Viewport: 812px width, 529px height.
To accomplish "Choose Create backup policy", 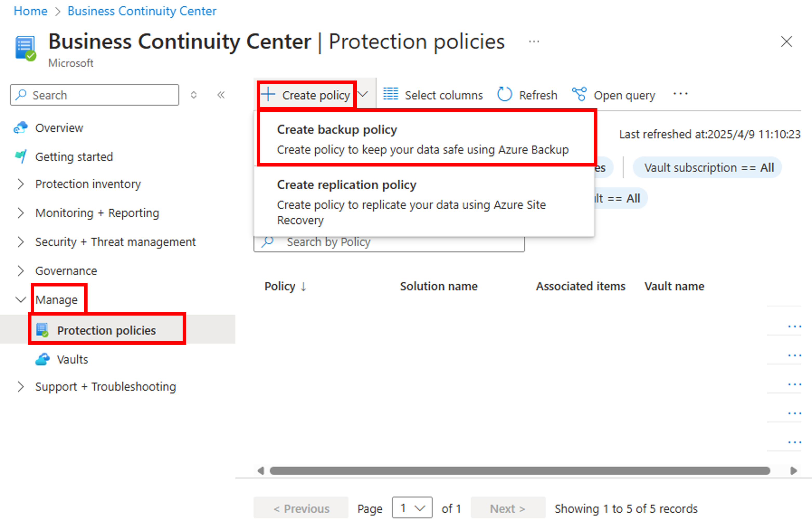I will pos(337,130).
